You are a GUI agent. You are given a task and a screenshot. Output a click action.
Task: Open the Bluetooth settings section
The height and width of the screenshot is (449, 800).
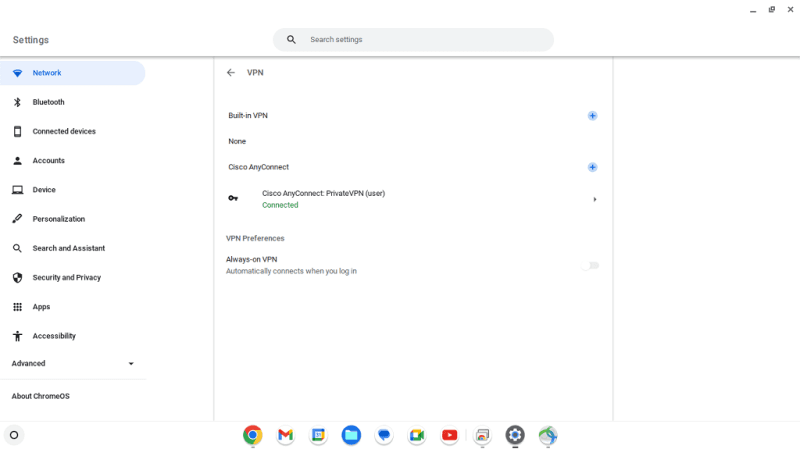tap(48, 102)
